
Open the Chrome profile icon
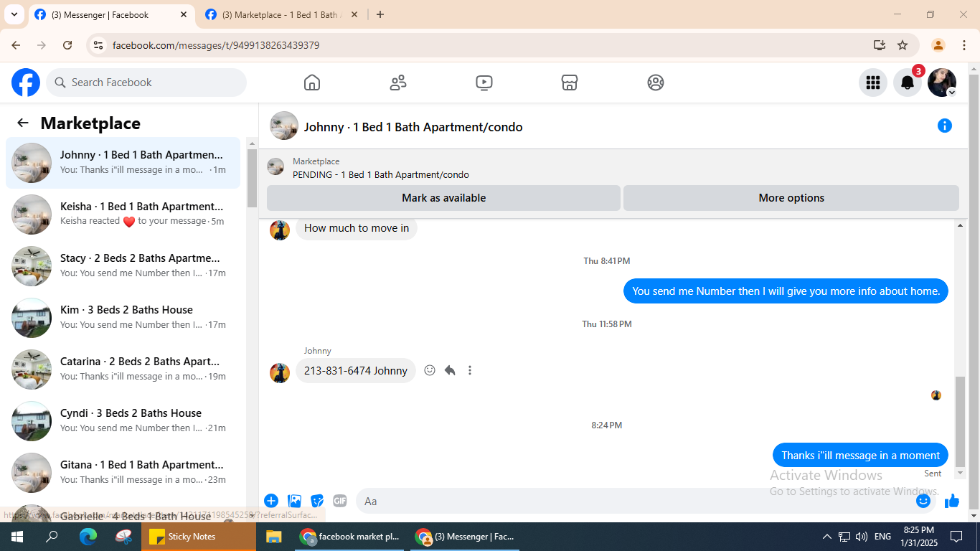938,45
